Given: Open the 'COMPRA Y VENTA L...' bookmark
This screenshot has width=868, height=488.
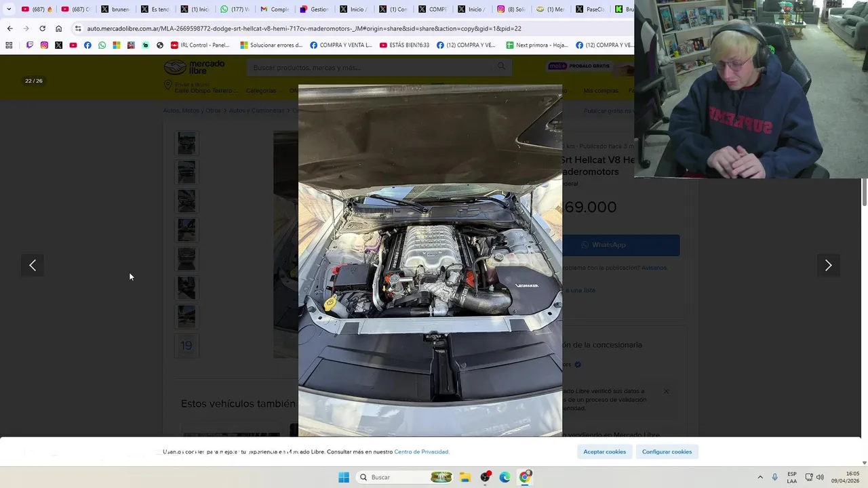Looking at the screenshot, I should tap(340, 45).
